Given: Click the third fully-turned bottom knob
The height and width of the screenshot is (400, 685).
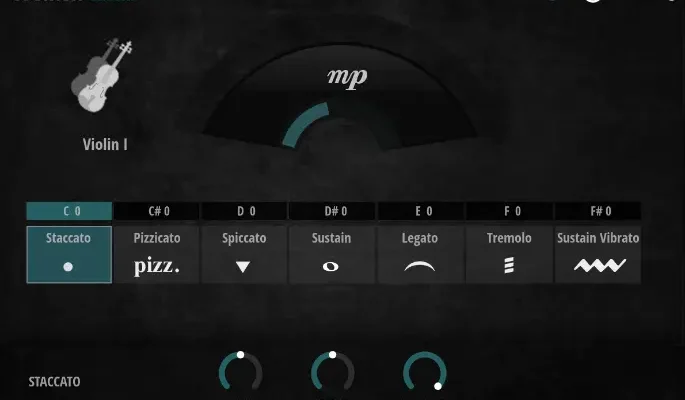Looking at the screenshot, I should tap(424, 373).
